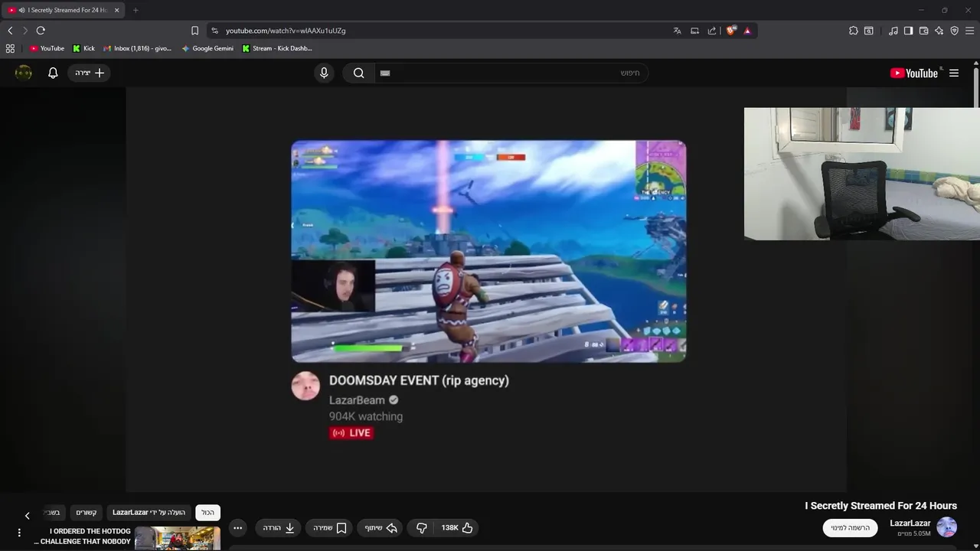This screenshot has height=551, width=980.
Task: Open the Brave Wallet icon
Action: pos(923,31)
